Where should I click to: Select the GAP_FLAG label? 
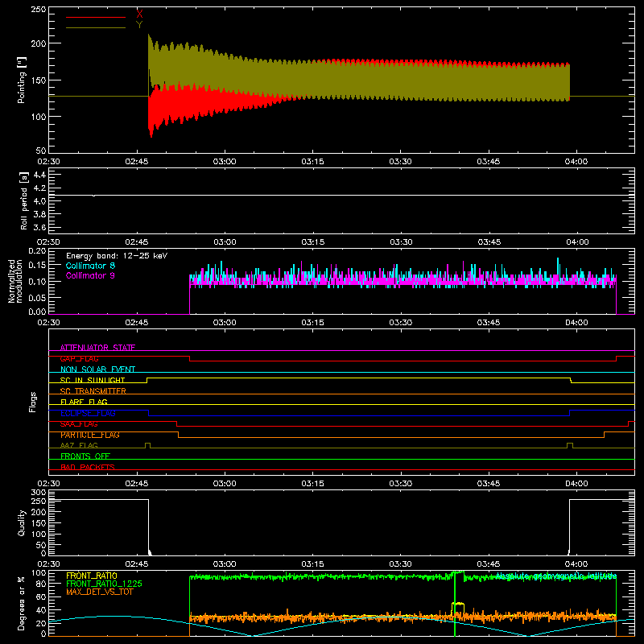tap(79, 358)
